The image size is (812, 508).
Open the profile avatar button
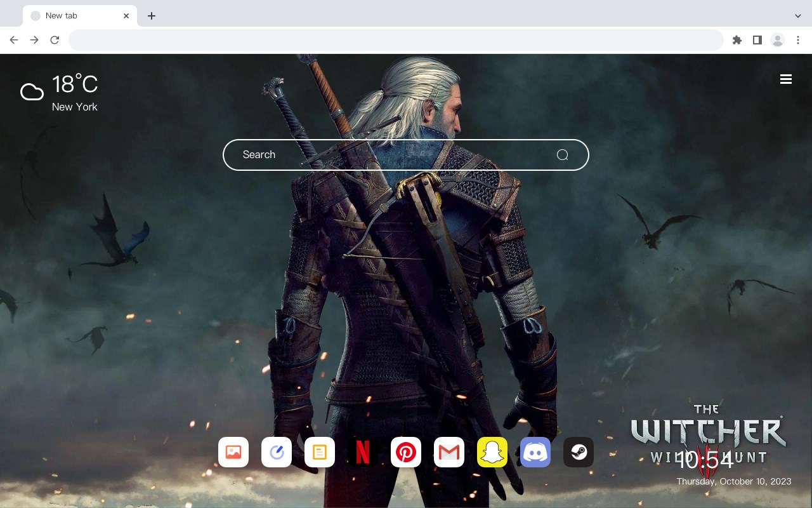coord(778,40)
